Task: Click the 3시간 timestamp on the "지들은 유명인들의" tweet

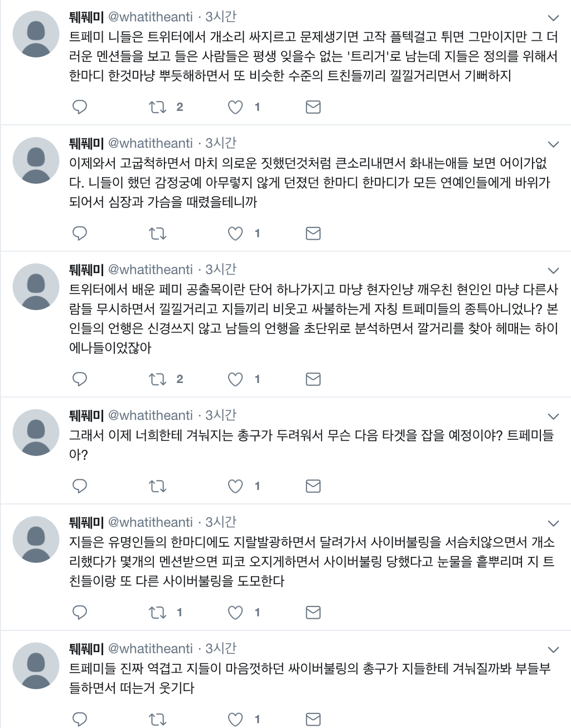Action: click(221, 522)
